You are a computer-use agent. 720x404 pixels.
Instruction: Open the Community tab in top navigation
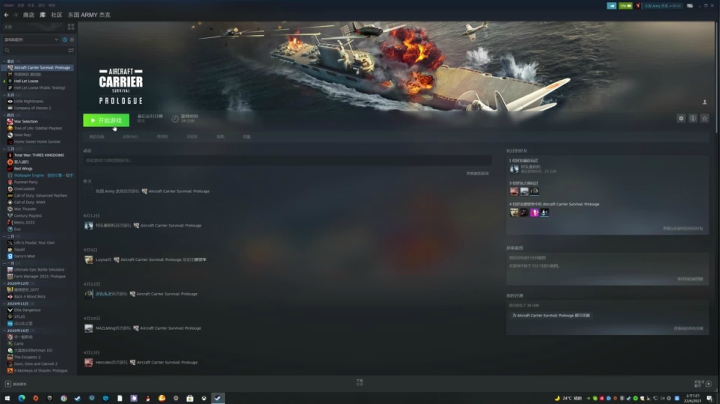[x=56, y=15]
